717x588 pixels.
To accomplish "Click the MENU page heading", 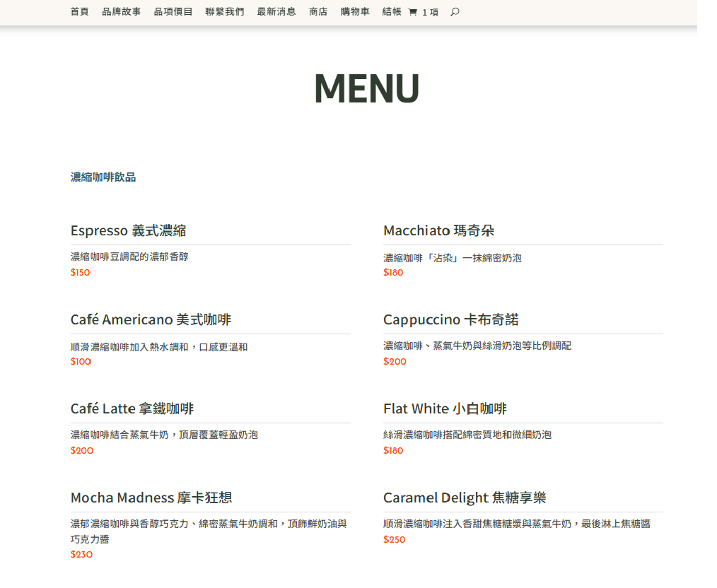I will [x=367, y=88].
